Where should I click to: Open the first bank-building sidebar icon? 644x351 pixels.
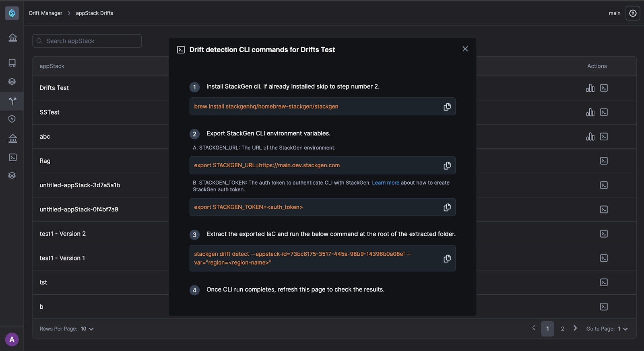pos(12,38)
